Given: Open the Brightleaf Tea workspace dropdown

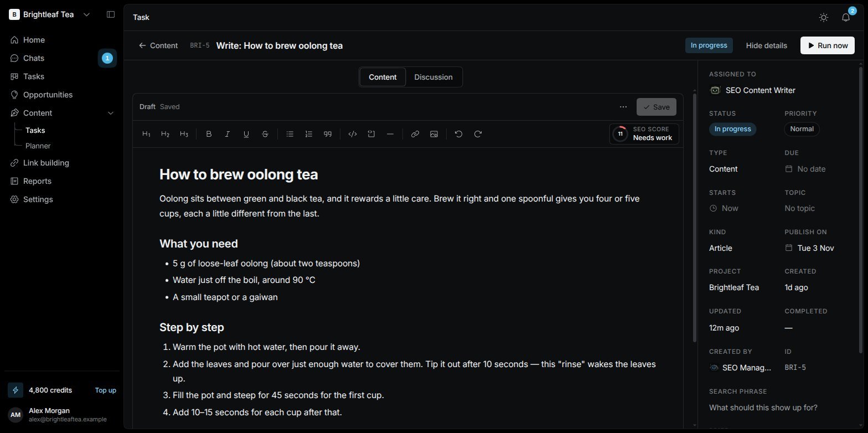Looking at the screenshot, I should point(50,14).
